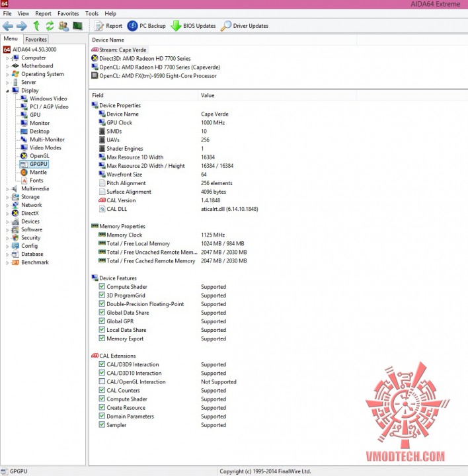Click the Device Name column header

[223, 40]
